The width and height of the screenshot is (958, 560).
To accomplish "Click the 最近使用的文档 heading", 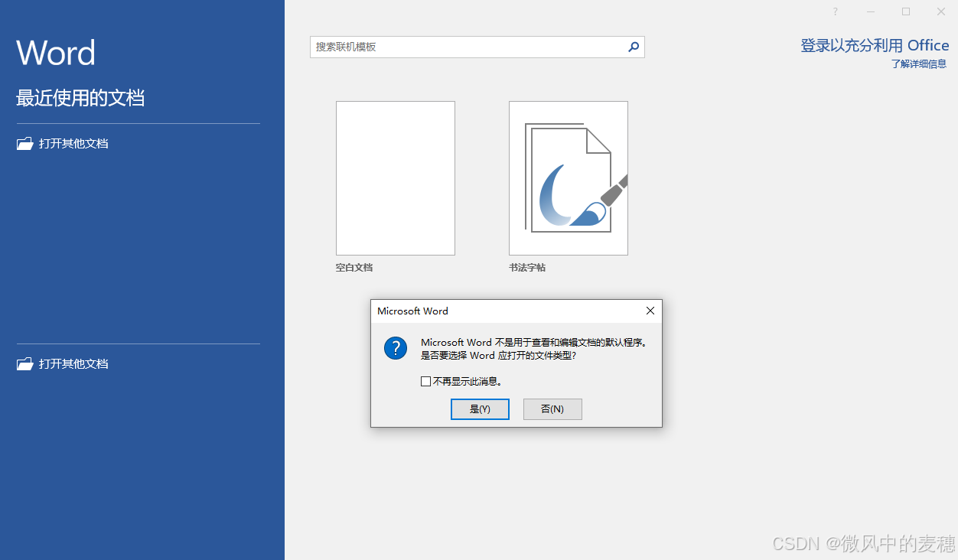I will click(x=80, y=98).
